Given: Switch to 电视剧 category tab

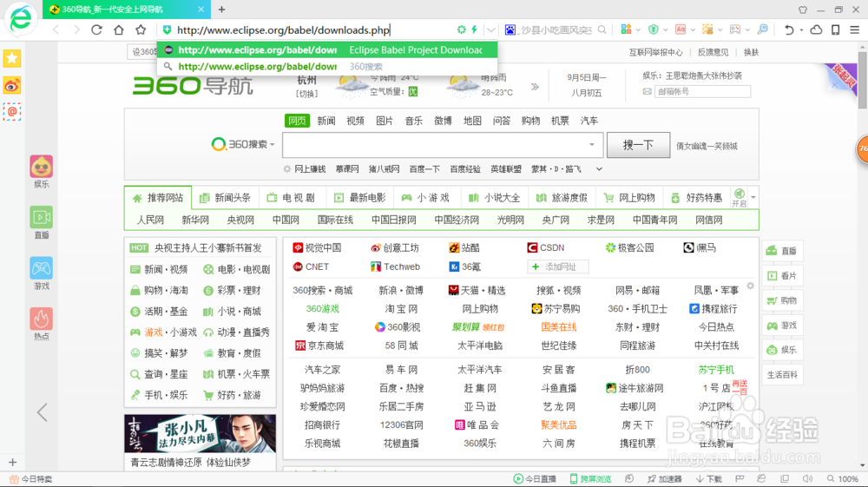Looking at the screenshot, I should (291, 198).
